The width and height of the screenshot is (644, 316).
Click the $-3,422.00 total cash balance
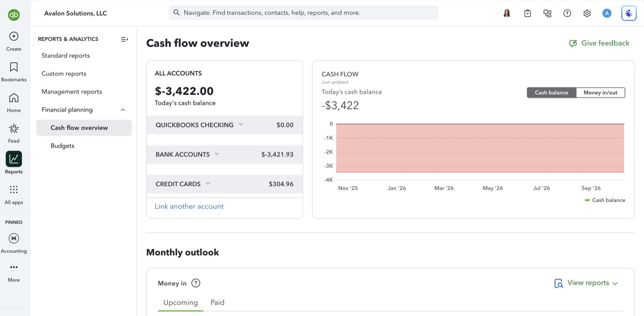(x=184, y=91)
